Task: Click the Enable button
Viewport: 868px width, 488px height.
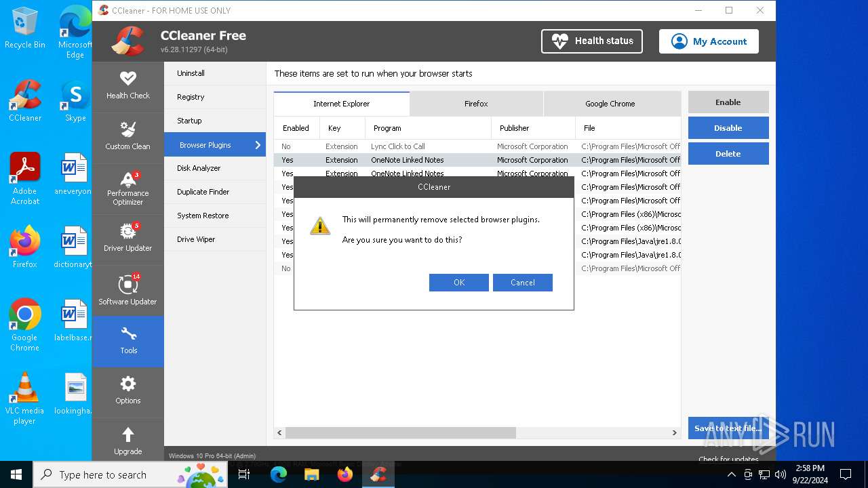Action: (x=728, y=102)
